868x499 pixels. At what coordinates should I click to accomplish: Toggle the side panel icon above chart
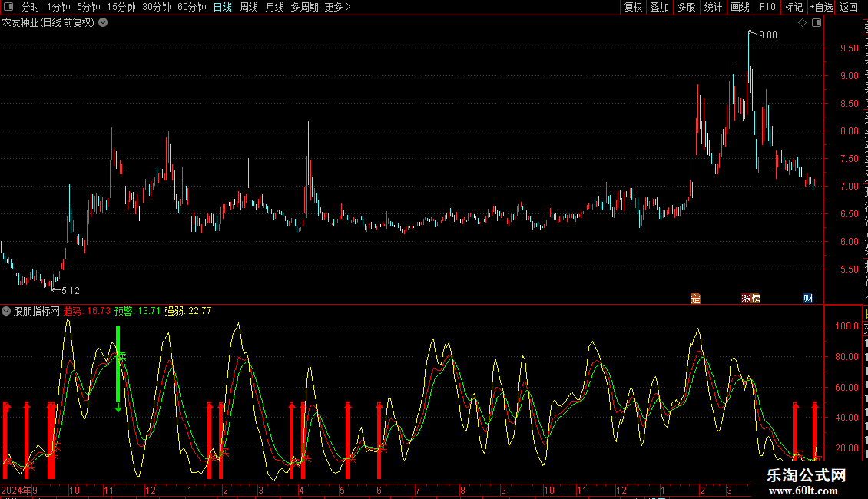[817, 23]
